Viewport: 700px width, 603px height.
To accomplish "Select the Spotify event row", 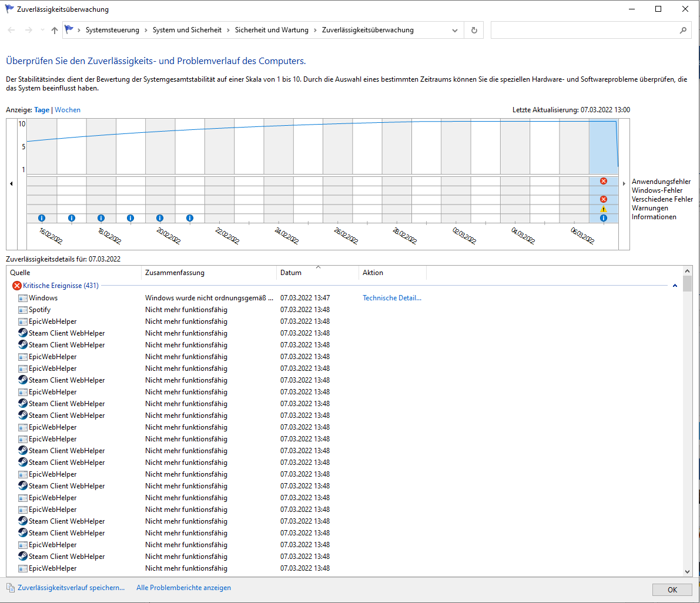I will (x=344, y=310).
